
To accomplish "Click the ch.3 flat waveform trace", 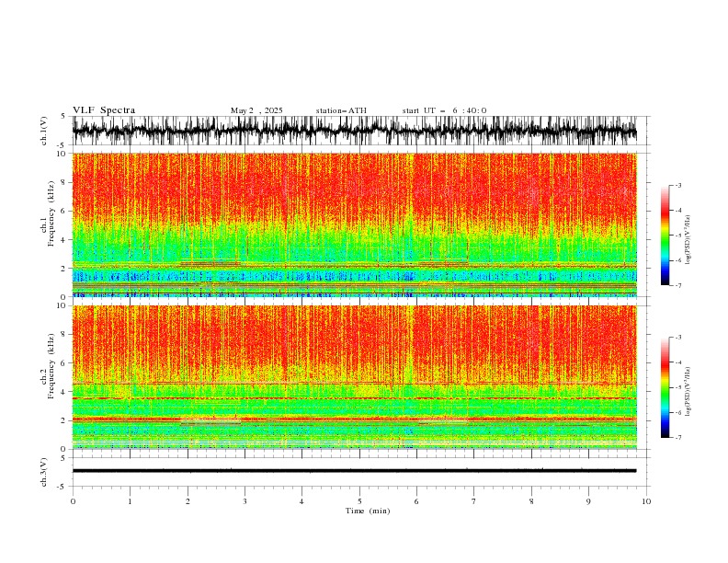I will (355, 471).
